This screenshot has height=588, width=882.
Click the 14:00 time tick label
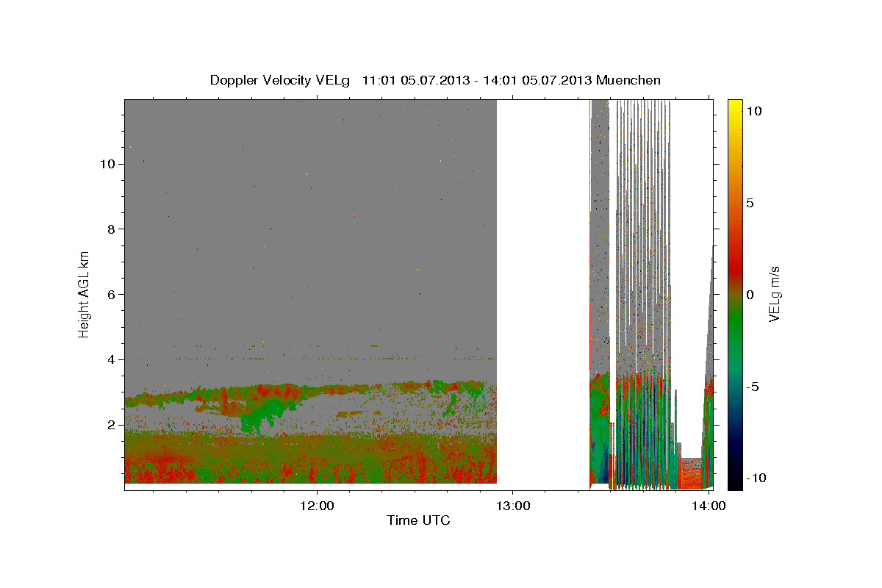click(708, 506)
